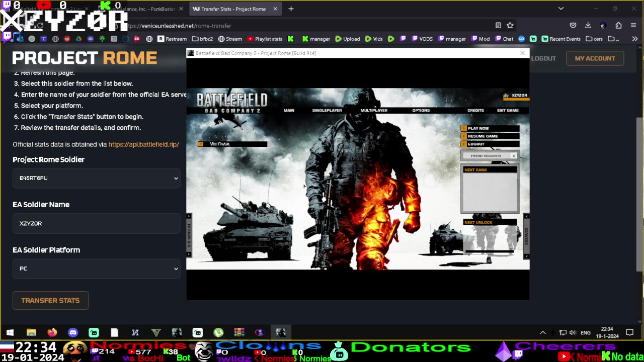Open the Mod Twitch bookmark
The height and width of the screenshot is (362, 644).
tap(480, 39)
